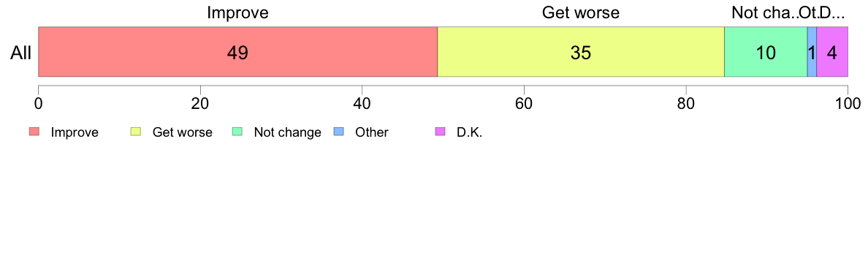The height and width of the screenshot is (269, 868).
Task: Select the Get worse segment showing 35
Action: coord(582,51)
